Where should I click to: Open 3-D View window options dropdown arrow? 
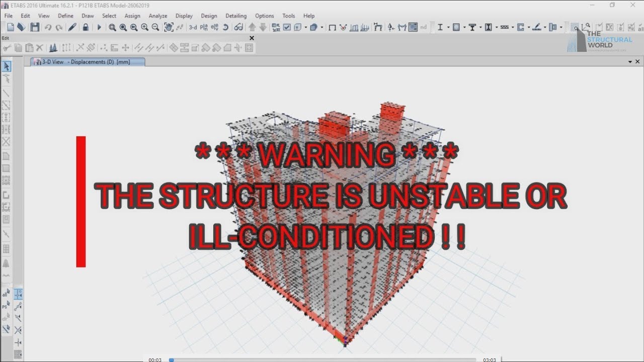[x=630, y=61]
